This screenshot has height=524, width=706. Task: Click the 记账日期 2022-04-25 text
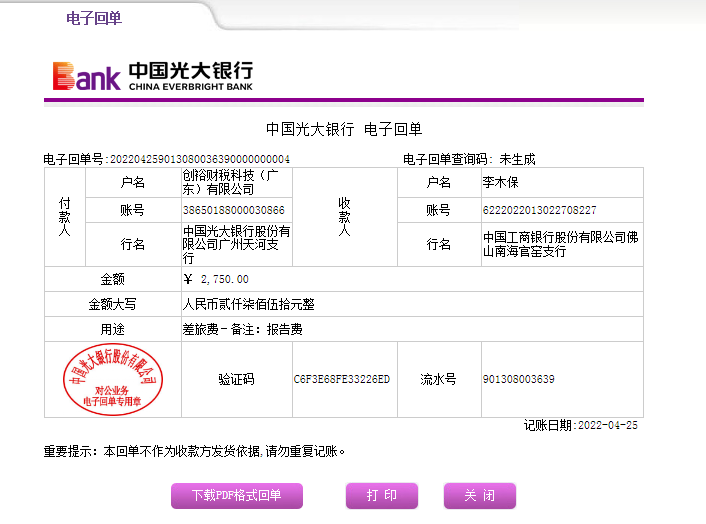point(581,425)
